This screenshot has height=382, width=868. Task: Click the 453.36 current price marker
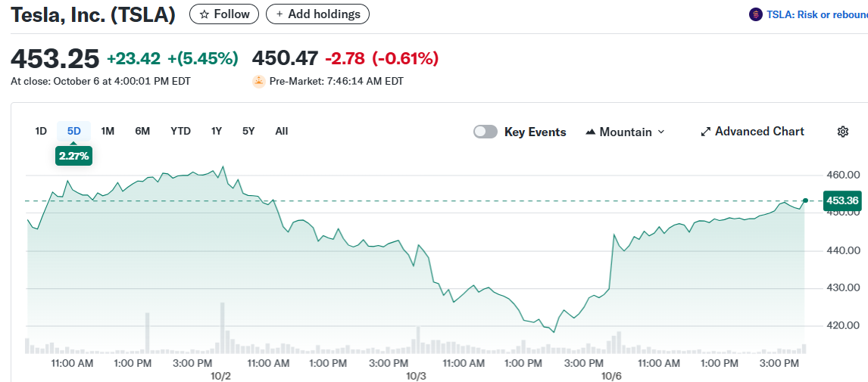[x=842, y=200]
